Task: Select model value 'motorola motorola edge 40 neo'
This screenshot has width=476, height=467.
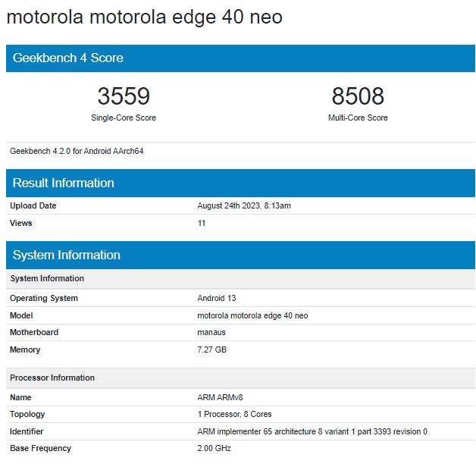Action: pyautogui.click(x=252, y=315)
